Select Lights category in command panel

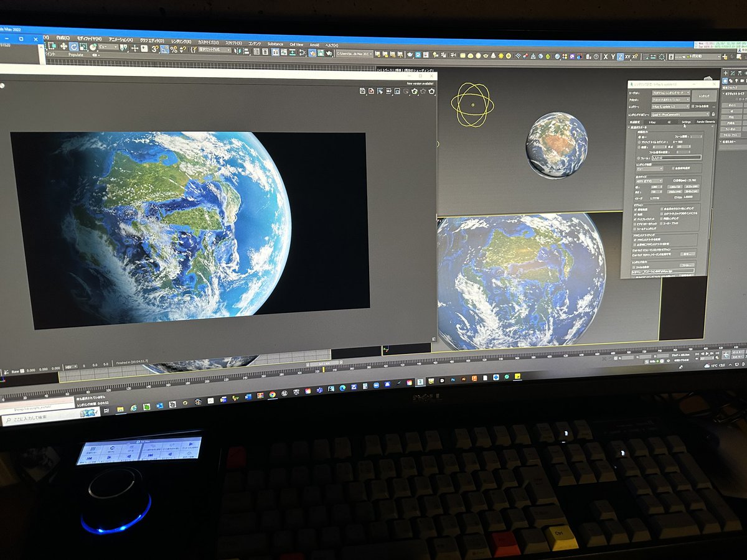tap(736, 80)
